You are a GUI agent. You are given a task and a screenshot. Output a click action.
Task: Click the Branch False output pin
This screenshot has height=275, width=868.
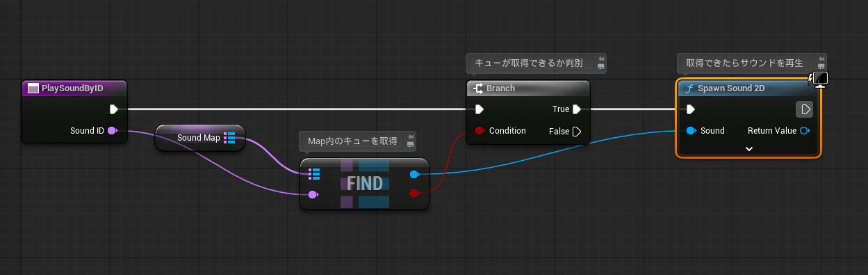[x=576, y=132]
